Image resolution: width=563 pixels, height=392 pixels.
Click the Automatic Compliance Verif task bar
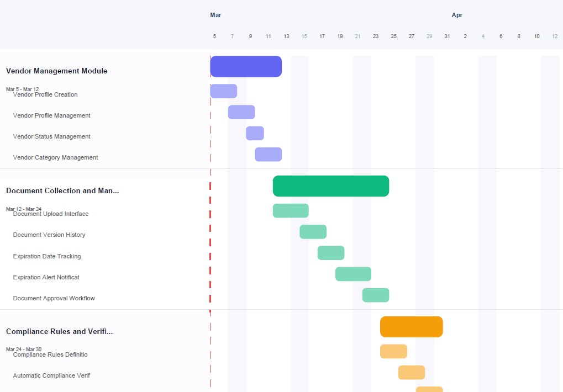coord(412,372)
